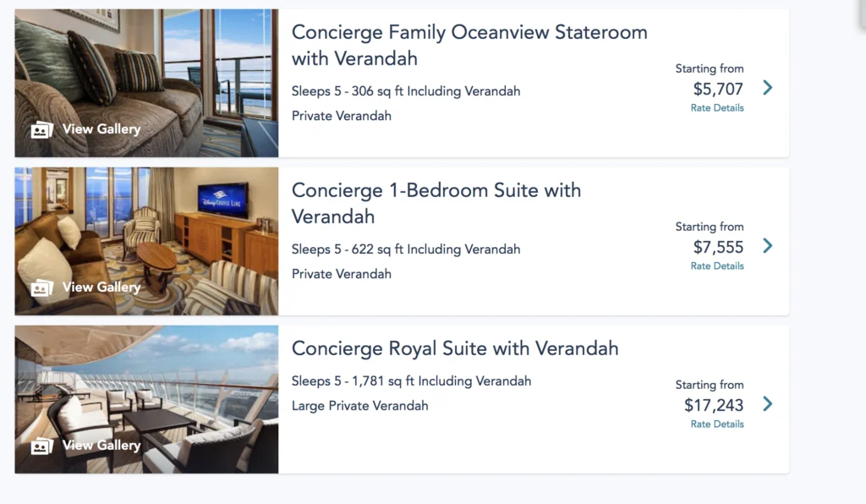
Task: Click View Gallery text on 1-Bedroom Suite
Action: point(101,288)
